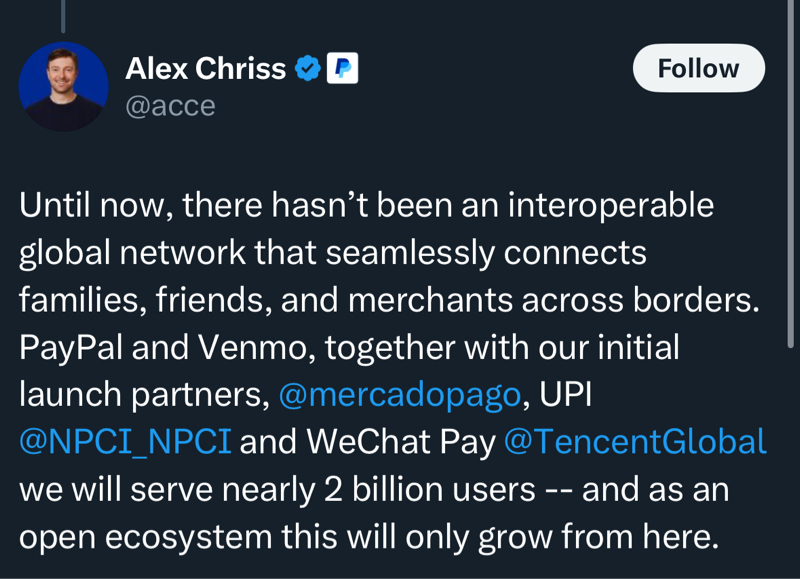Visit the @NPCI_NPCI mention link

point(125,441)
